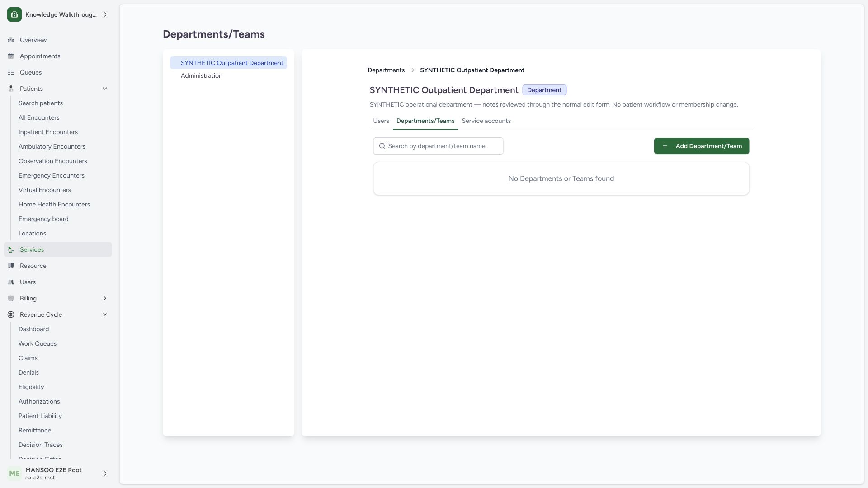Image resolution: width=868 pixels, height=488 pixels.
Task: Click the Departments breadcrumb link
Action: (386, 70)
